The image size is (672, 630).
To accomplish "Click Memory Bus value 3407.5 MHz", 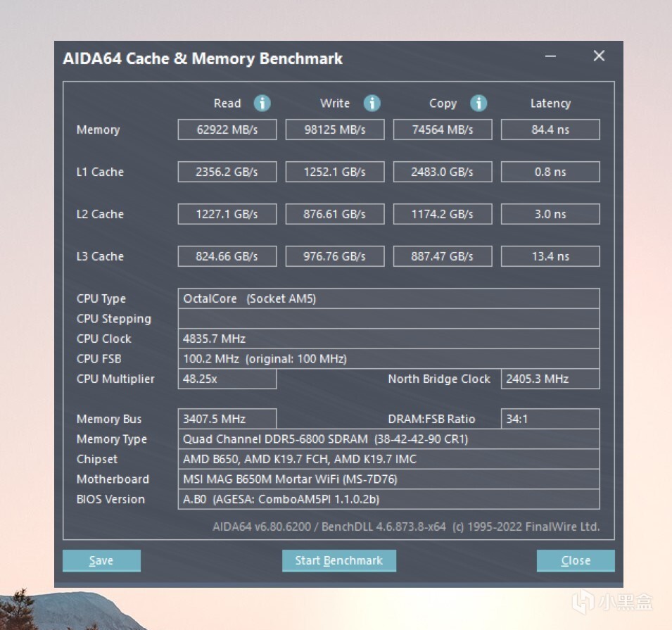I will pos(227,419).
